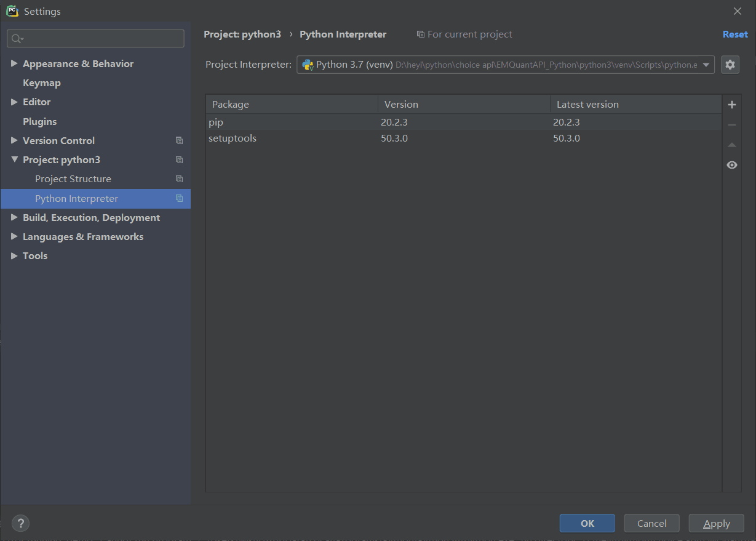Click Project: python3 breadcrumb
The width and height of the screenshot is (756, 541).
(242, 34)
